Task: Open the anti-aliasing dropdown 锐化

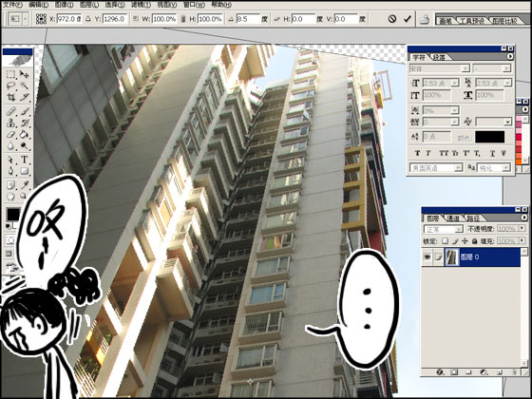Action: pos(506,167)
